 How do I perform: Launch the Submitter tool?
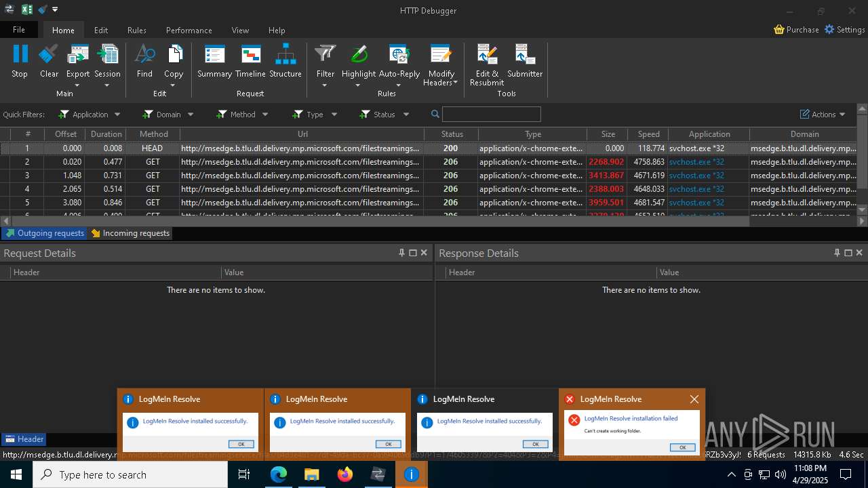[525, 61]
